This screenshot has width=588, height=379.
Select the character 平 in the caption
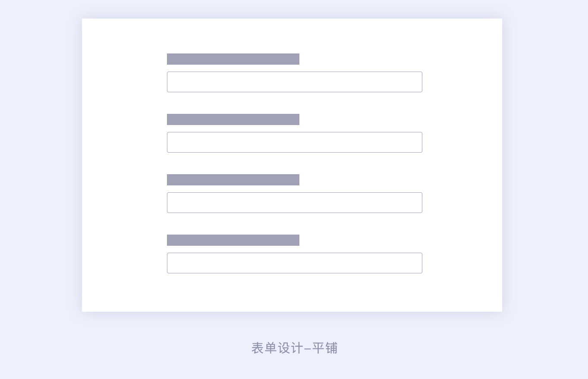click(x=318, y=348)
